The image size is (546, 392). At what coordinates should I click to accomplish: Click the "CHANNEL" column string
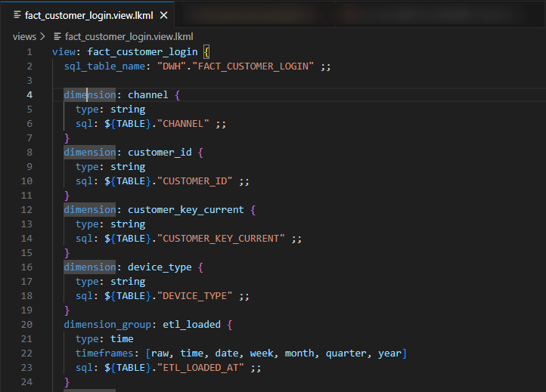pyautogui.click(x=183, y=124)
